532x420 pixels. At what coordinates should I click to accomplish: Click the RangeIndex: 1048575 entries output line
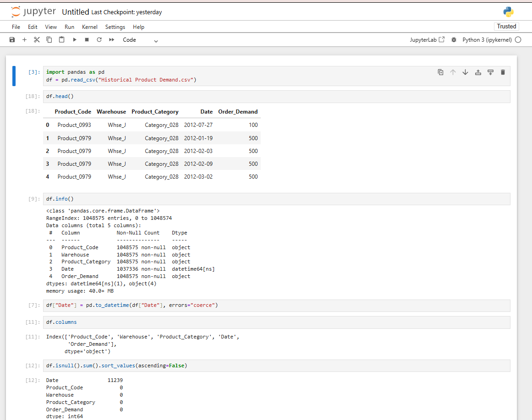[x=109, y=218]
